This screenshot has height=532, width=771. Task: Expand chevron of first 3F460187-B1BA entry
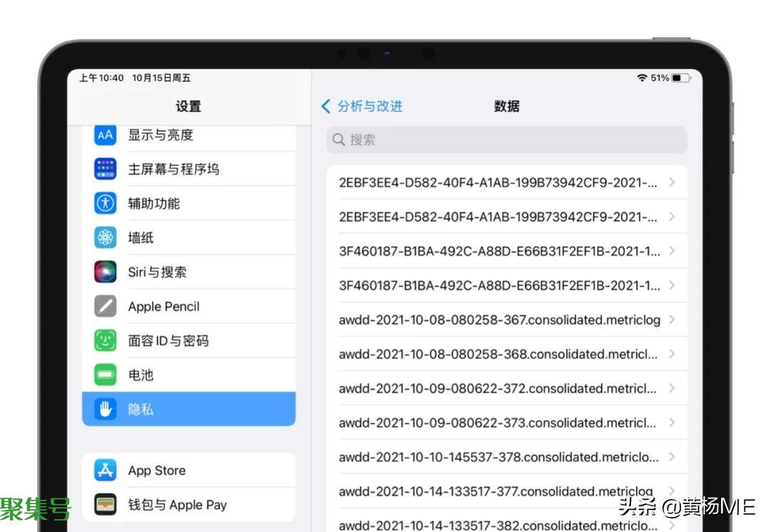coord(672,251)
